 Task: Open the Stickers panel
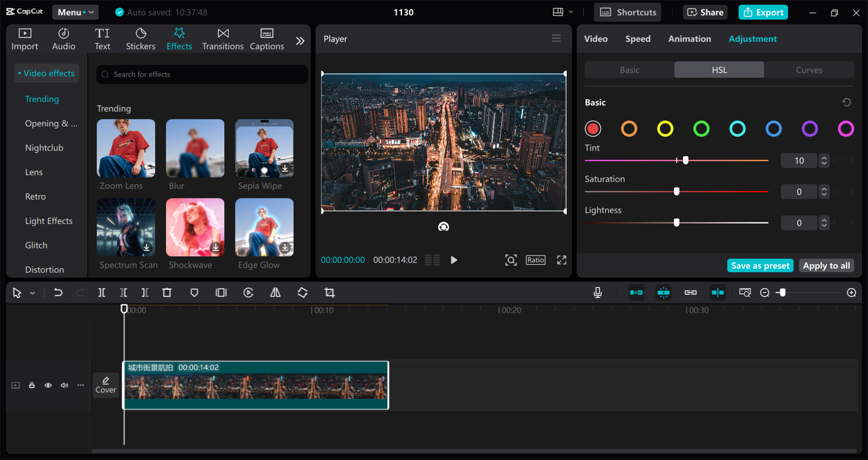coord(140,39)
